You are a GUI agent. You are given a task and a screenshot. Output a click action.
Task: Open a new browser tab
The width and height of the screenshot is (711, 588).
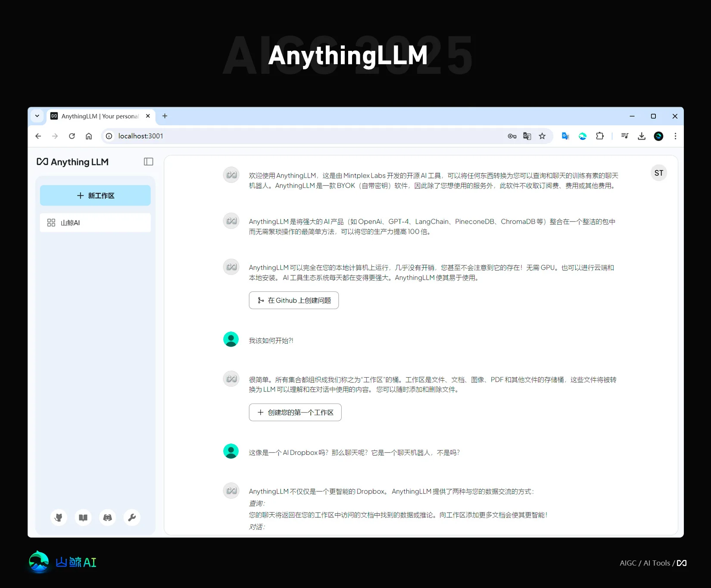165,116
